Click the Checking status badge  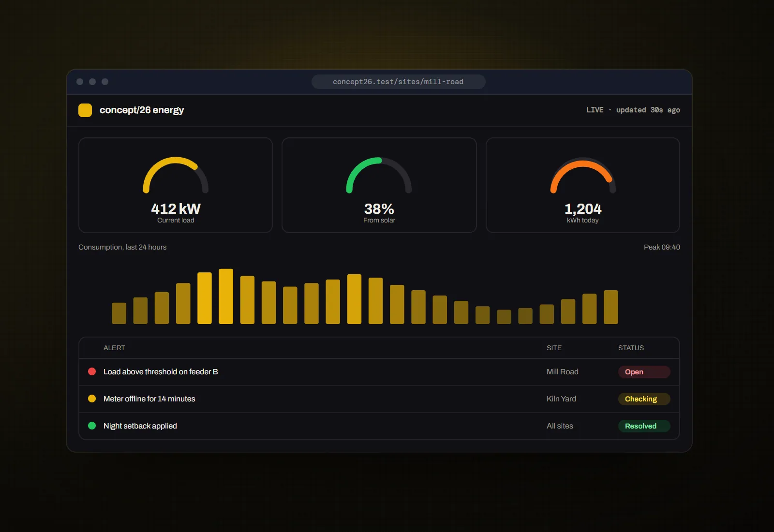point(644,399)
